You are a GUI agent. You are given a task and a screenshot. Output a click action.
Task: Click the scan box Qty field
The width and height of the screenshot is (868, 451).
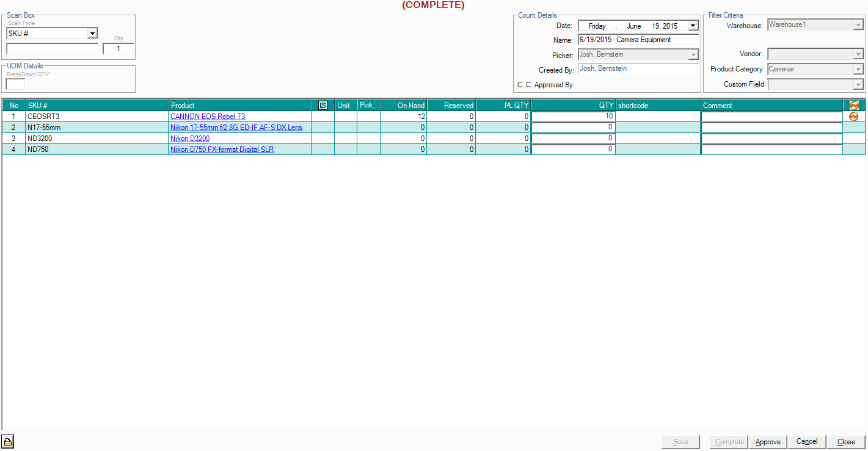(x=119, y=49)
